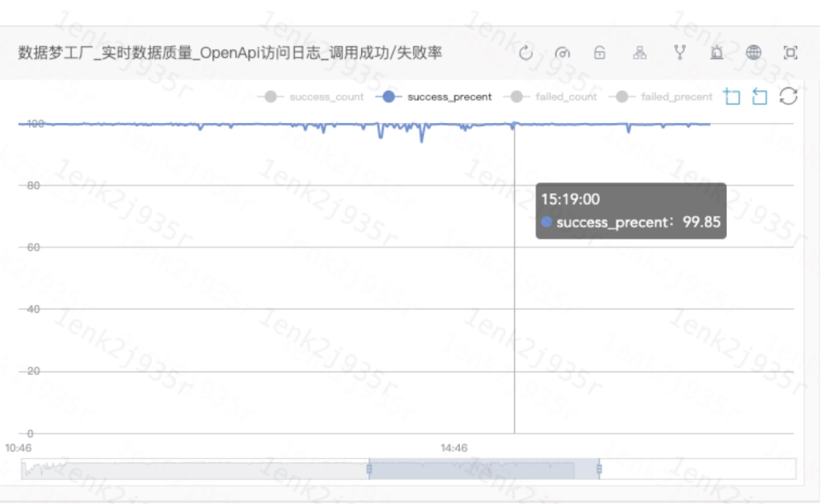Click the fork branch icon

680,52
